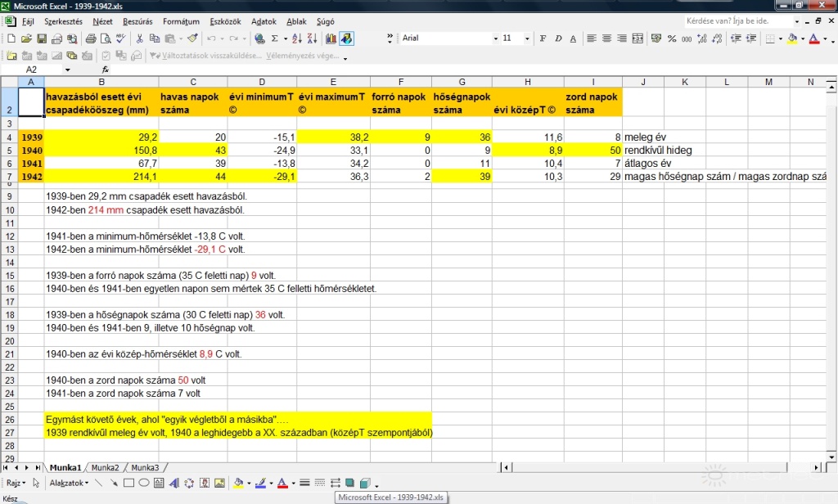Click the Rajz button in drawing toolbar
This screenshot has height=504, width=838.
16,484
